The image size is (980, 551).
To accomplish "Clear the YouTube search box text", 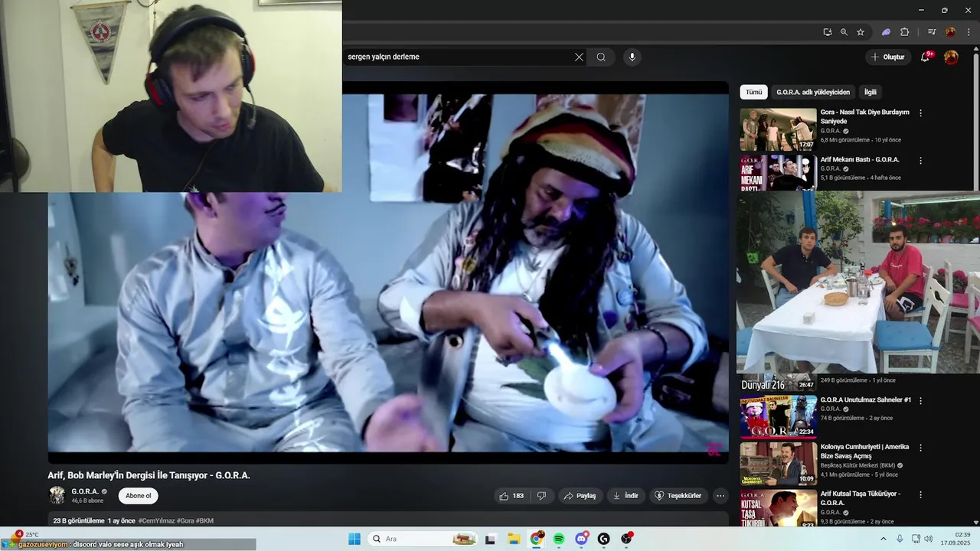I will (579, 57).
